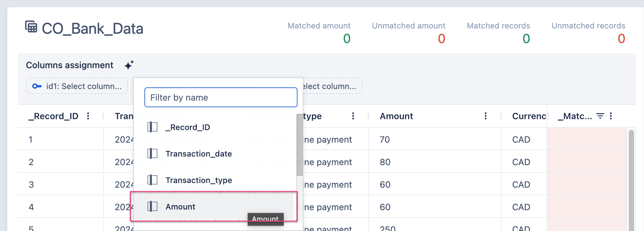Choose Transaction_date in the dropdown list
The height and width of the screenshot is (231, 644).
198,154
